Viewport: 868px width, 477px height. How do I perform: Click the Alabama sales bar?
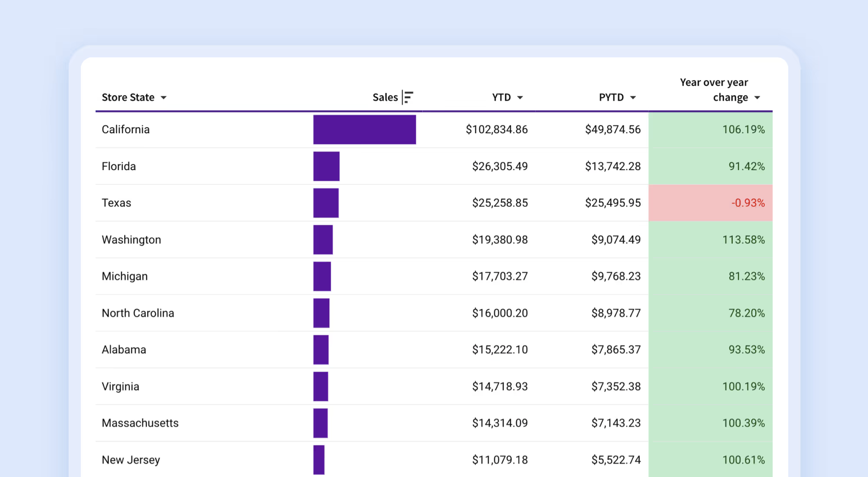pos(321,350)
